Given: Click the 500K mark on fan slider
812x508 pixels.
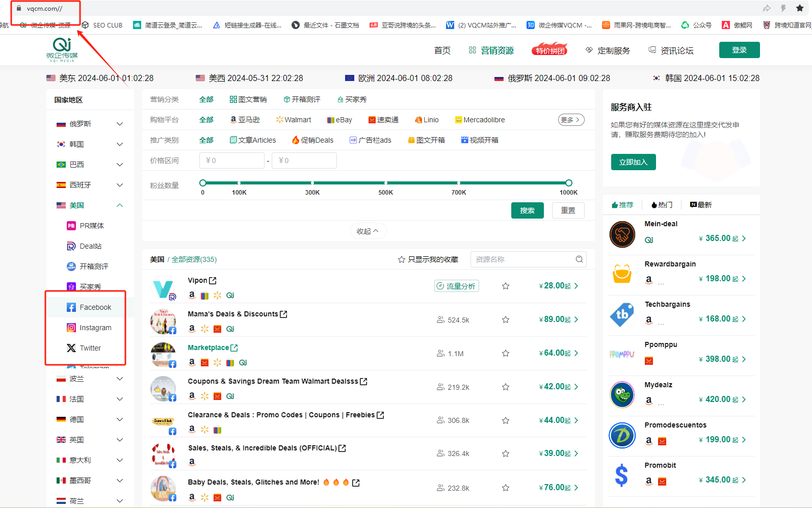Looking at the screenshot, I should (386, 183).
